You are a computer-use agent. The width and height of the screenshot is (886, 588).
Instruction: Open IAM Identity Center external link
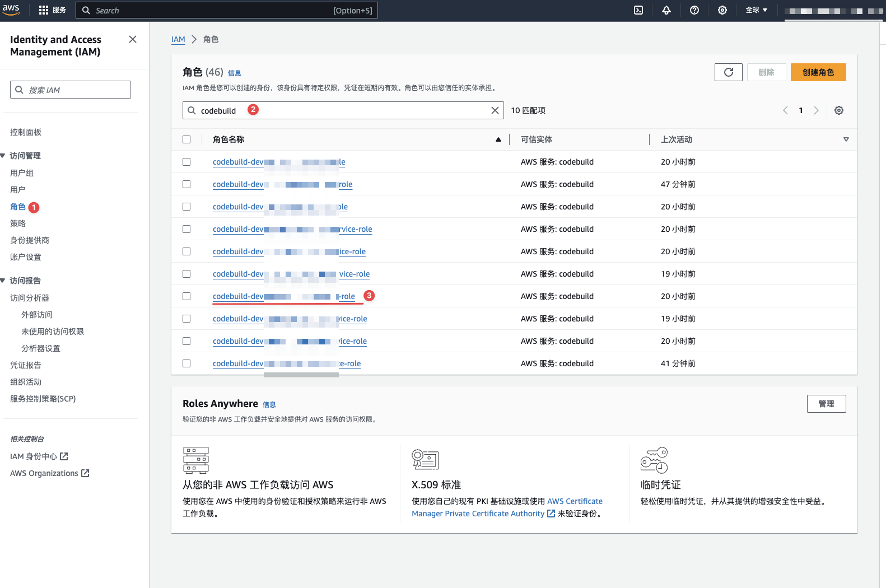point(39,456)
